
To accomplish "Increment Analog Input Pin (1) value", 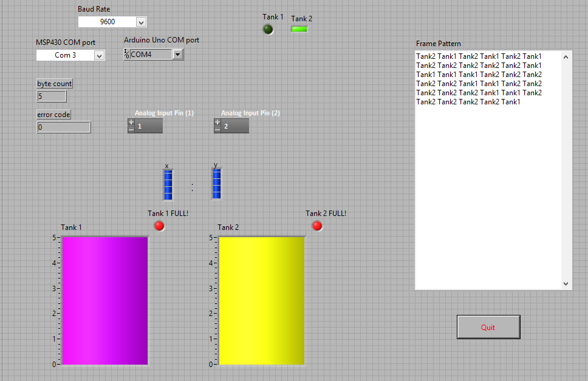I will click(130, 122).
